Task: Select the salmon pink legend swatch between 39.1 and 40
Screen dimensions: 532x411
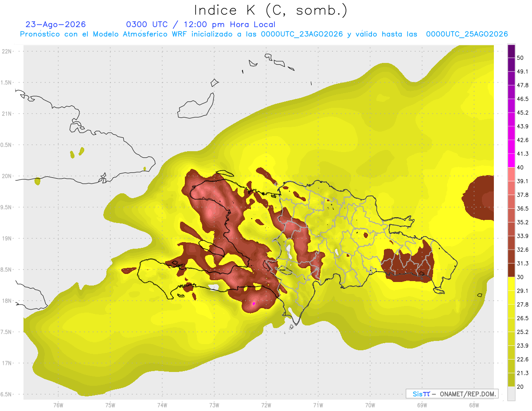Action: click(x=511, y=174)
